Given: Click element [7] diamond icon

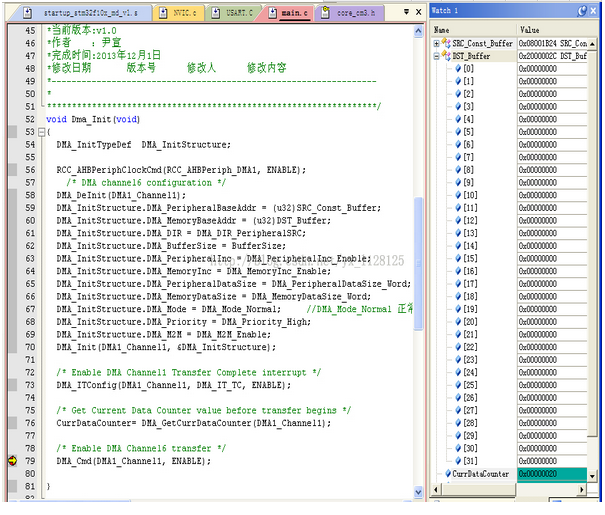Looking at the screenshot, I should point(458,157).
